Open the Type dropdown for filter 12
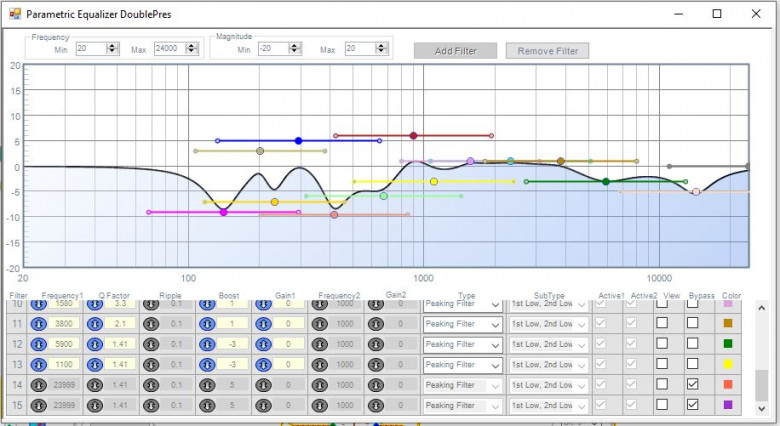Image resolution: width=780 pixels, height=426 pixels. (463, 345)
